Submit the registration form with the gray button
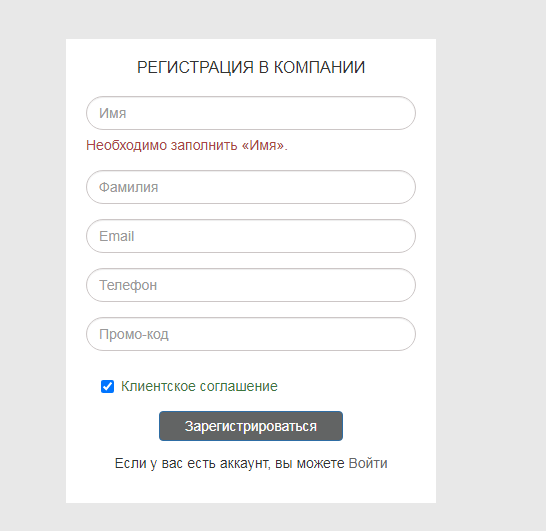Image resolution: width=546 pixels, height=531 pixels. (x=251, y=426)
